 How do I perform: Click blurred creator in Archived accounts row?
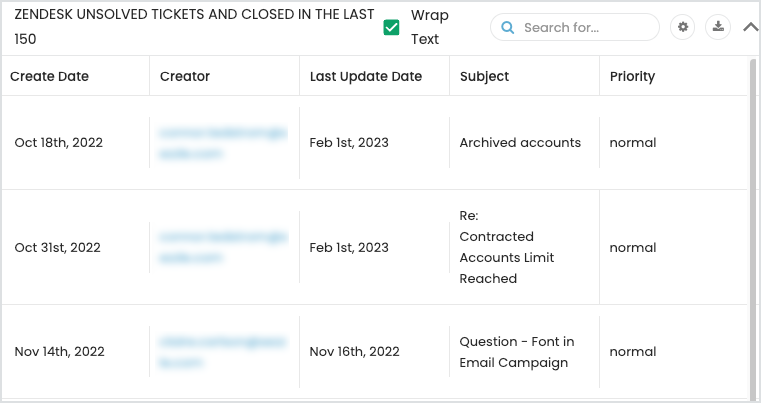pyautogui.click(x=223, y=143)
